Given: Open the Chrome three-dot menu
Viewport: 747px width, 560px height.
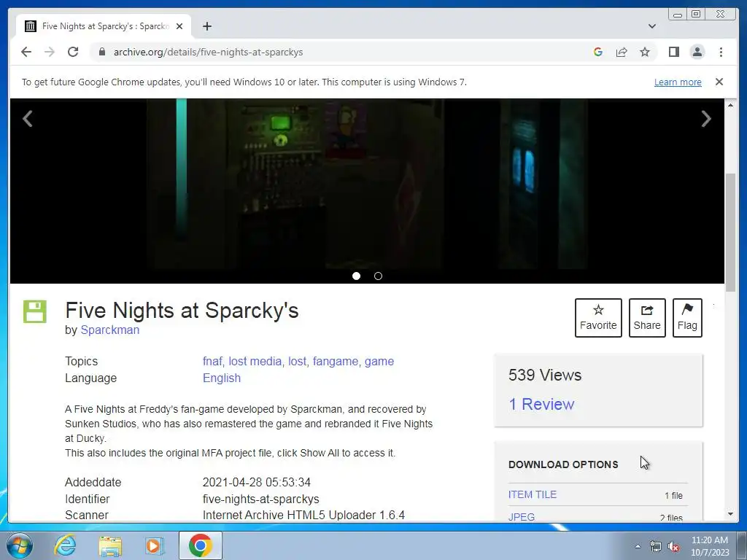Looking at the screenshot, I should coord(721,52).
